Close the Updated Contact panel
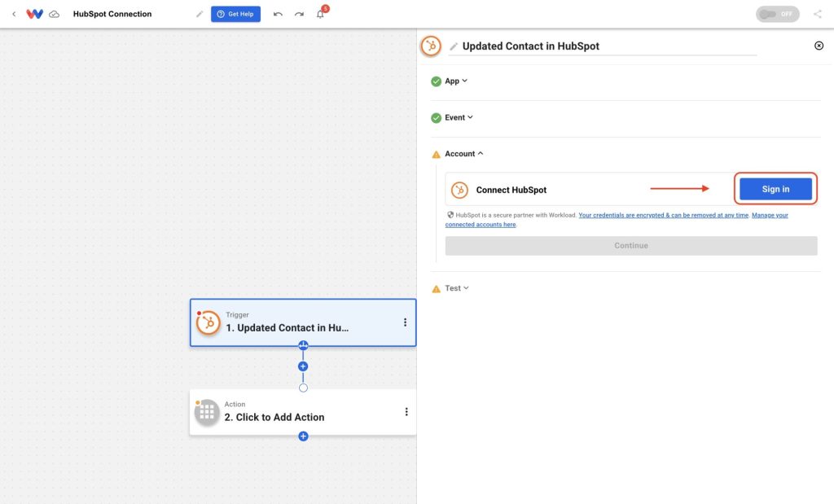 point(819,46)
